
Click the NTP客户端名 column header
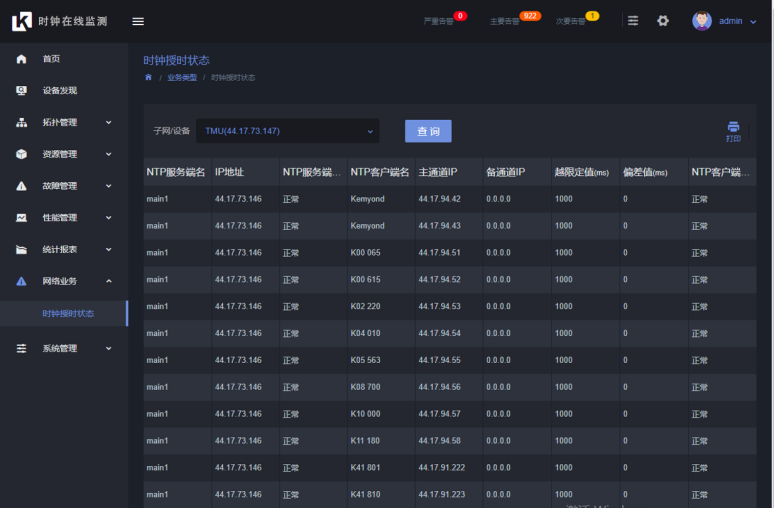tap(379, 172)
